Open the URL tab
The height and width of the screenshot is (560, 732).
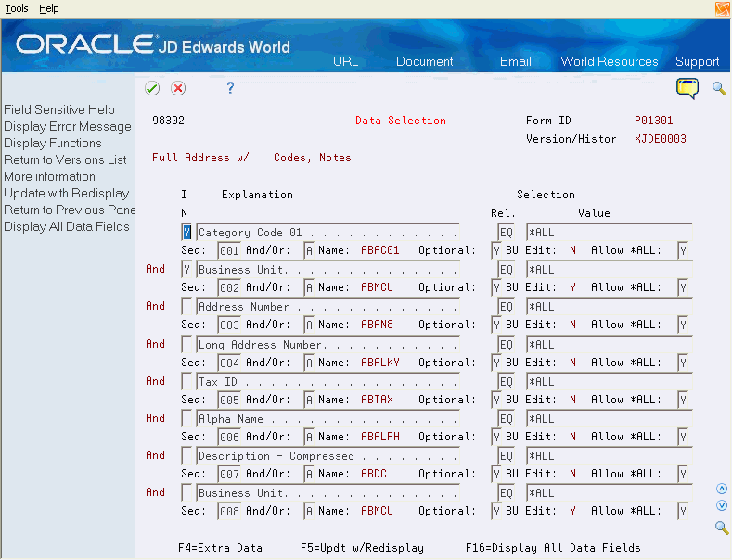coord(345,61)
